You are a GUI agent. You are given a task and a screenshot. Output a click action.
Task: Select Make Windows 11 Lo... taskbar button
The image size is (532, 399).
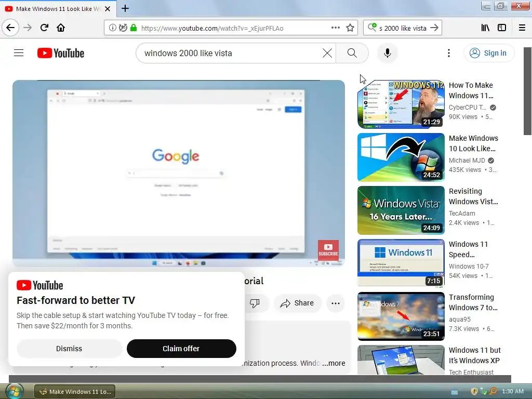coord(75,392)
